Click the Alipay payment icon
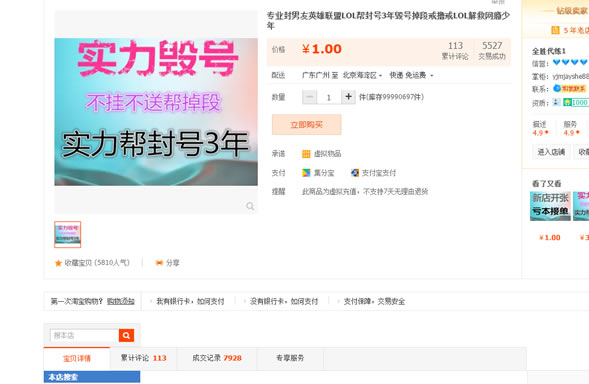This screenshot has width=589, height=384. [x=355, y=173]
